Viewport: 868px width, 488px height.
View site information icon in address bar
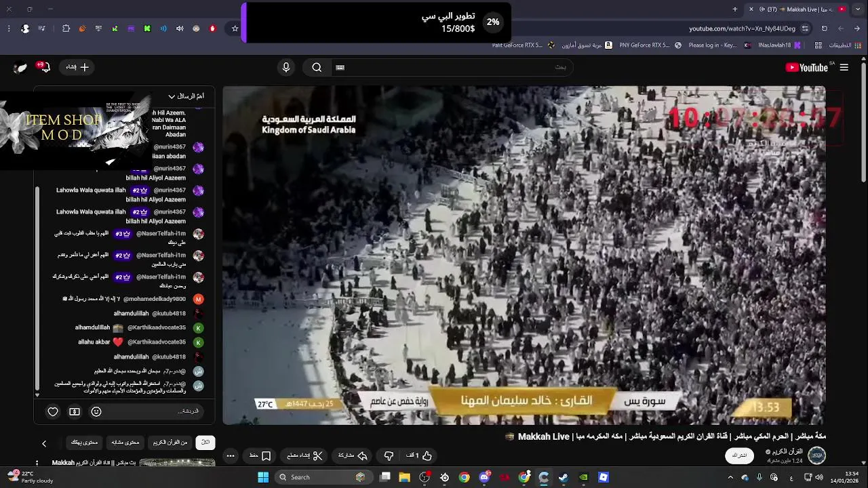tap(805, 28)
